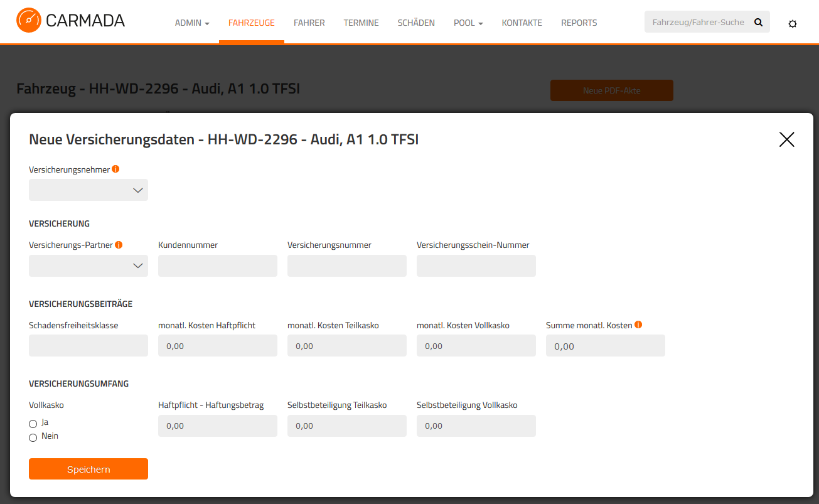Viewport: 819px width, 504px height.
Task: Open the Reports tab
Action: tap(579, 23)
